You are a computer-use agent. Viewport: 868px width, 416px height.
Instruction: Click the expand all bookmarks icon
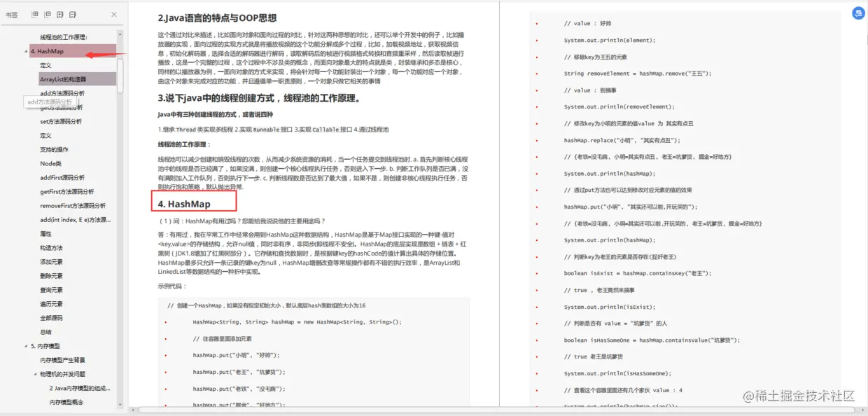35,14
